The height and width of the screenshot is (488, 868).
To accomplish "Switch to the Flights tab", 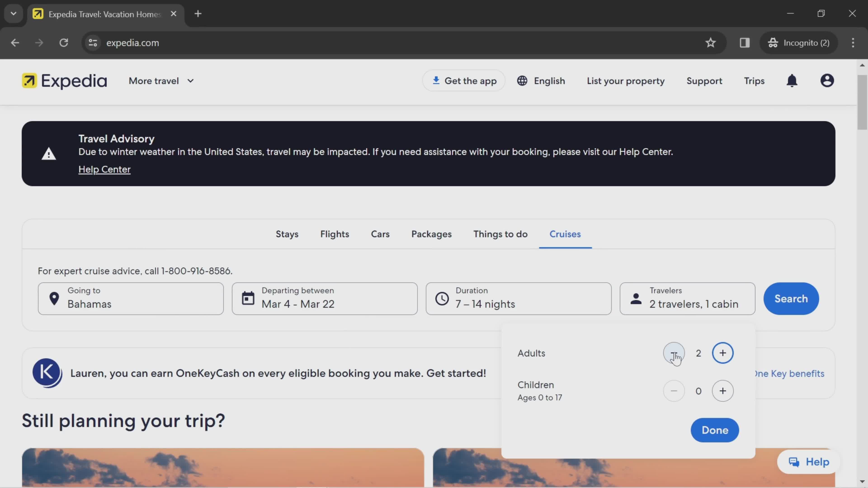I will coord(335,234).
